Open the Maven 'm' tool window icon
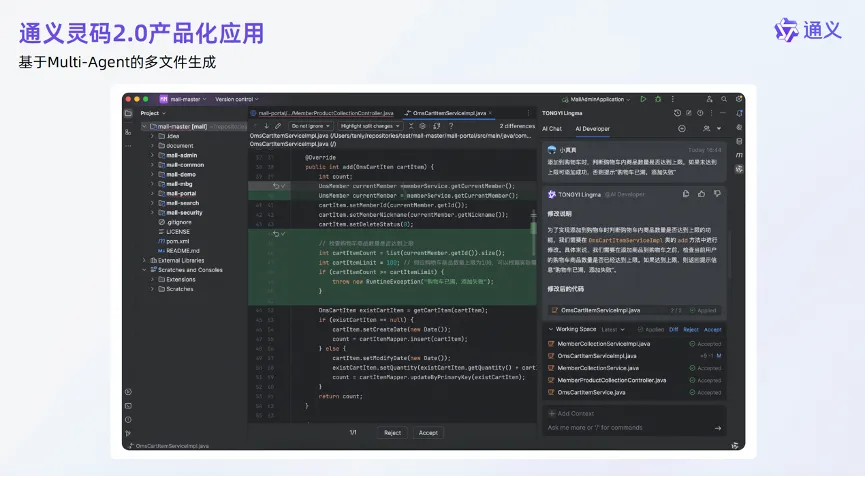Image resolution: width=866 pixels, height=477 pixels. 739,155
